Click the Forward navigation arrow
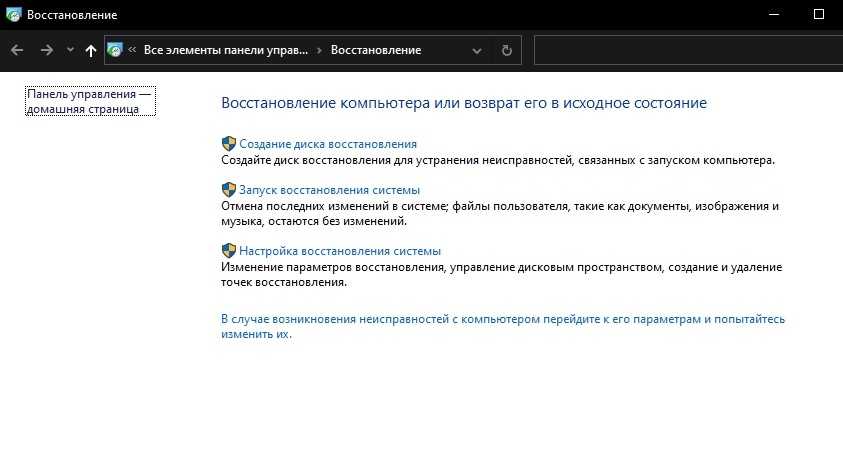 pos(46,50)
